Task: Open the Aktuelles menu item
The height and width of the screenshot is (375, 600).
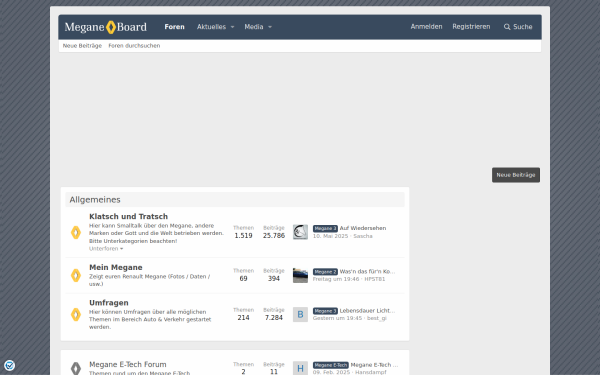Action: point(211,27)
